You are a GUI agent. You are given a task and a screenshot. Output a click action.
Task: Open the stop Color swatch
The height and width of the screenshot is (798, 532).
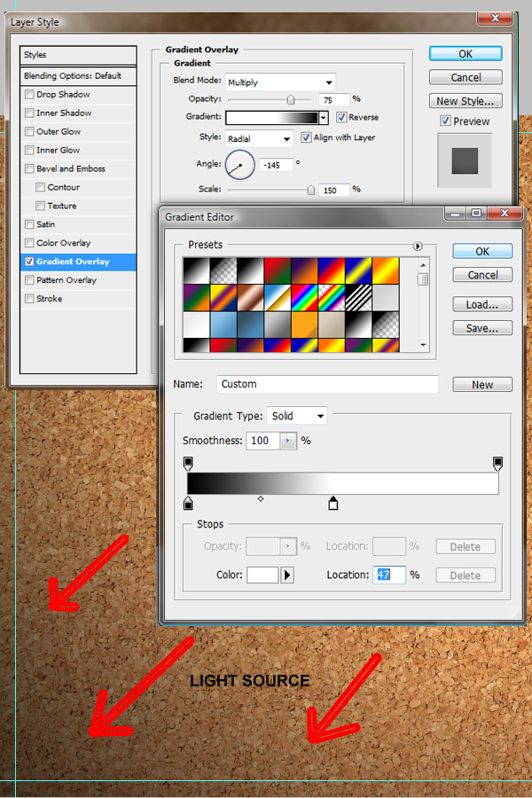(262, 575)
